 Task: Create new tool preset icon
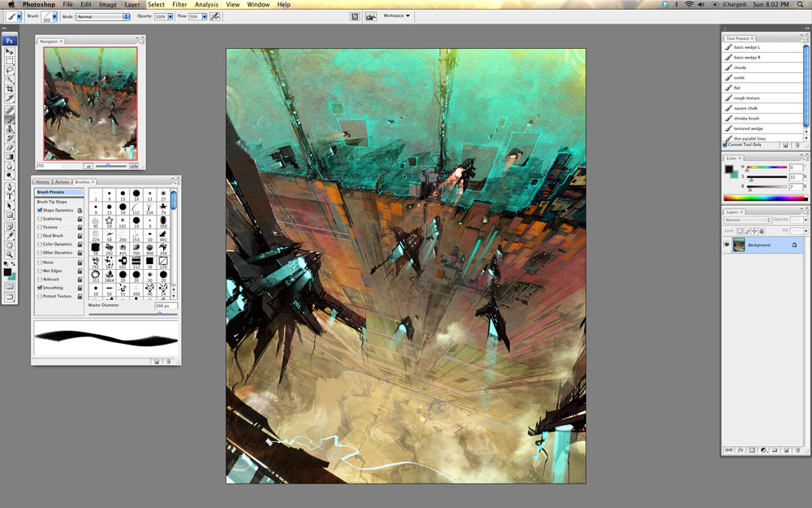785,145
